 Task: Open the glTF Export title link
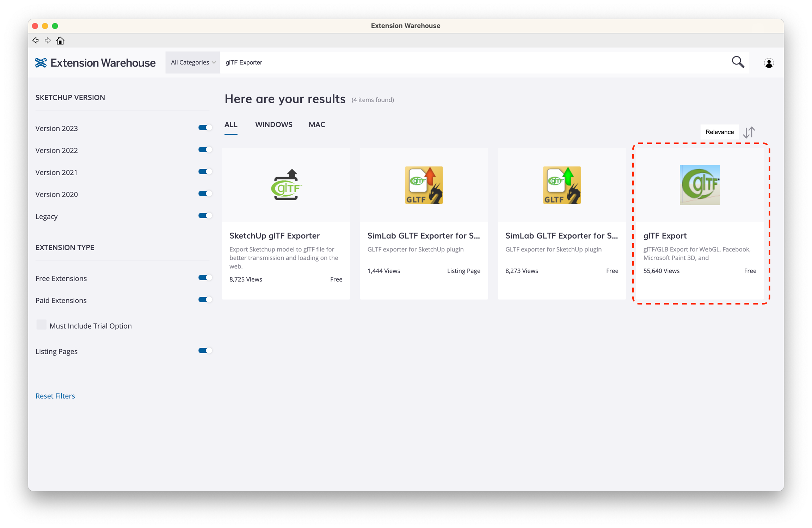665,235
